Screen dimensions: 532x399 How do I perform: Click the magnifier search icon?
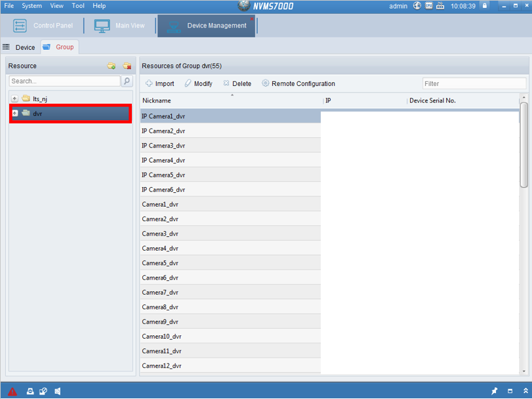tap(127, 81)
